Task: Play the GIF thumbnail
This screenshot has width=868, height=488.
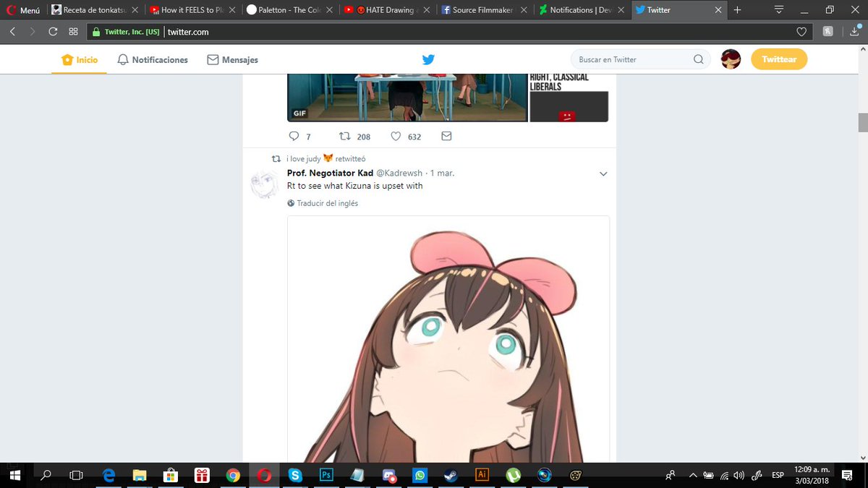Action: click(x=407, y=98)
